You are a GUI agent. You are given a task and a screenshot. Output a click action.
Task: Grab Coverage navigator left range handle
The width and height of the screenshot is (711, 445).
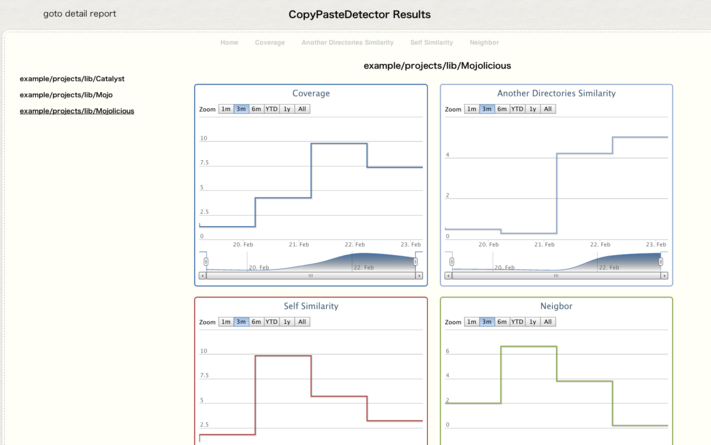click(x=206, y=262)
